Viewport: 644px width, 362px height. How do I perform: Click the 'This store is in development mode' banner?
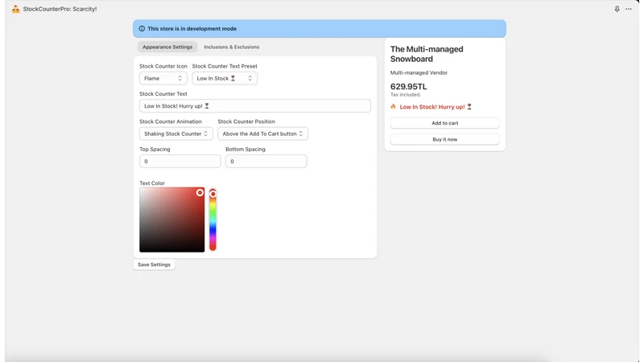pyautogui.click(x=320, y=29)
